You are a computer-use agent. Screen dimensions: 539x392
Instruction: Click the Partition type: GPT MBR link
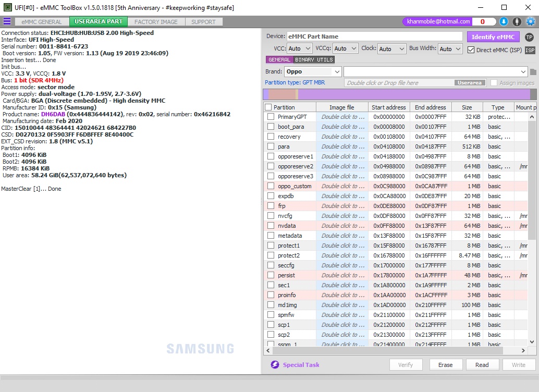click(x=295, y=82)
